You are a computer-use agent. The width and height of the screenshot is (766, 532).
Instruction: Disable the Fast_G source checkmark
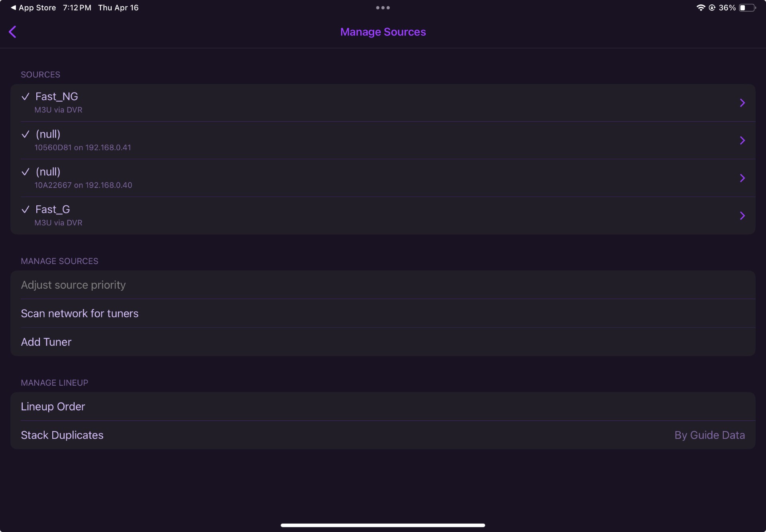click(26, 209)
